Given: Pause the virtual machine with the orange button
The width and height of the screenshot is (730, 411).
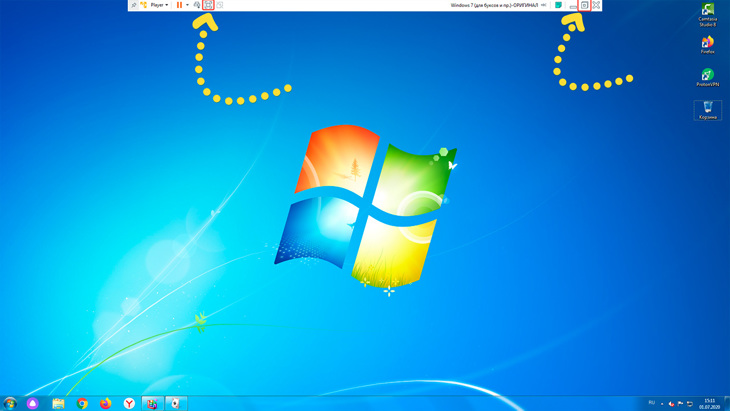Looking at the screenshot, I should pyautogui.click(x=179, y=5).
